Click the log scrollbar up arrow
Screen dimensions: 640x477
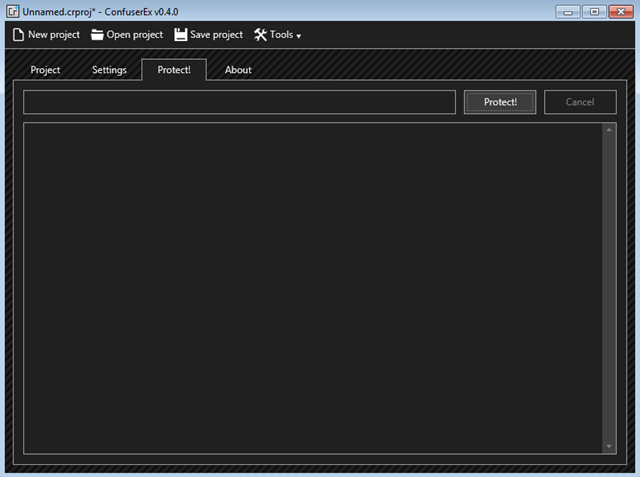[609, 130]
